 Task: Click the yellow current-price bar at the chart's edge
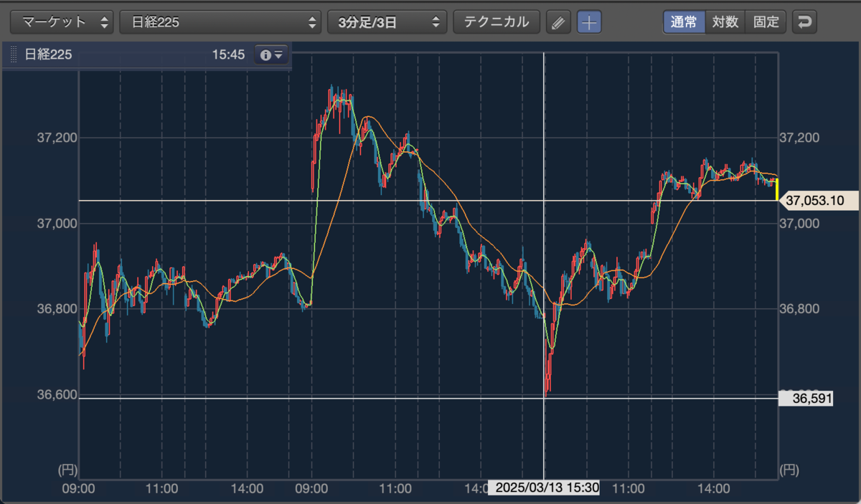[x=777, y=189]
